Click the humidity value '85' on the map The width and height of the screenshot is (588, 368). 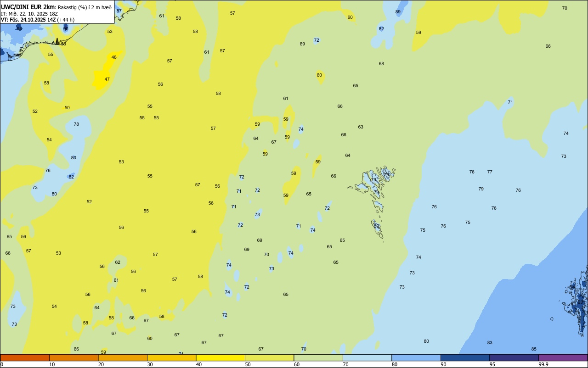(x=534, y=349)
